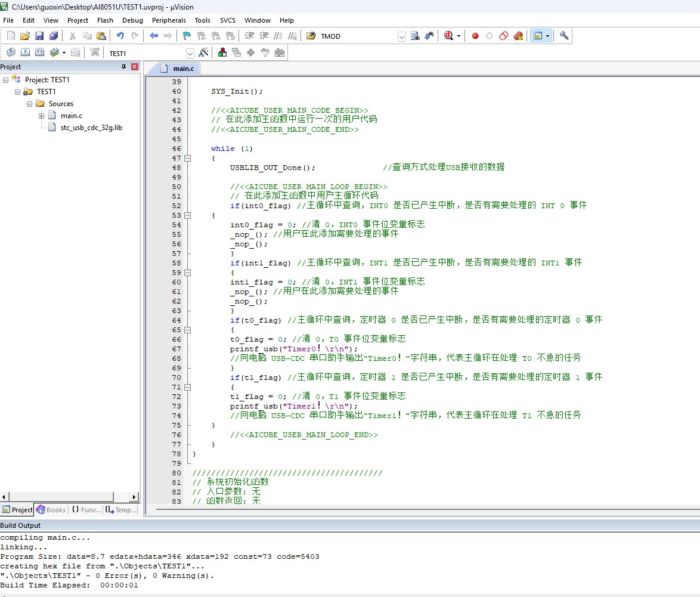Viewport: 700px width, 597px height.
Task: Open the Flash menu
Action: (105, 20)
